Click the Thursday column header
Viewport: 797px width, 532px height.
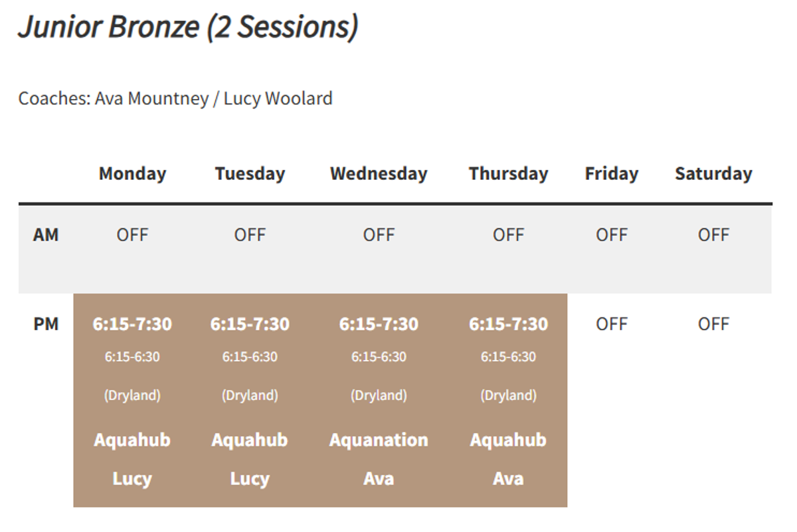(x=508, y=173)
